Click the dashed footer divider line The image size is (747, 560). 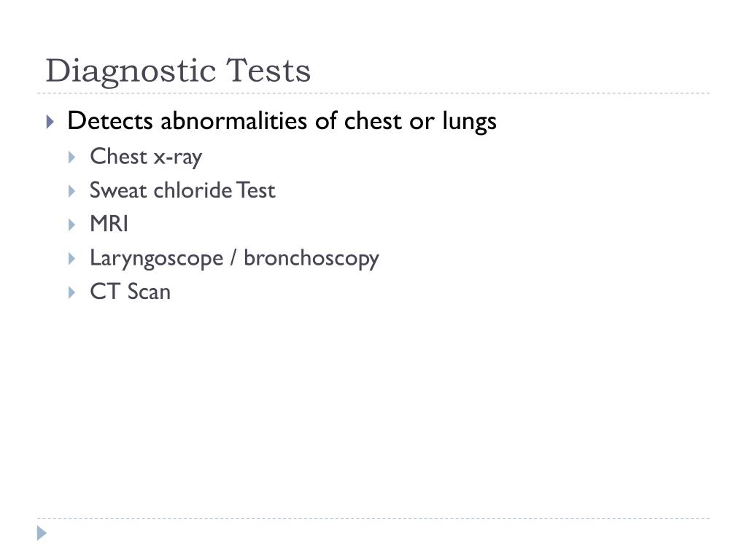(373, 518)
